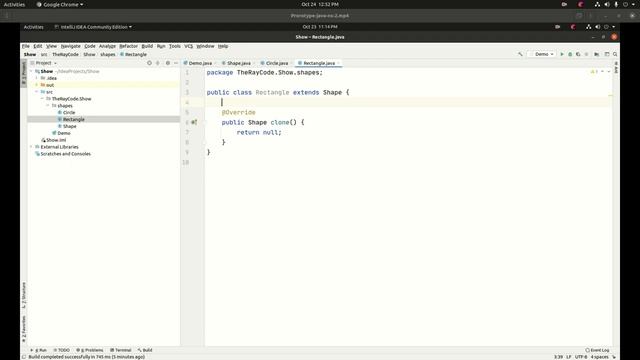Switch to the Shape.java tab
The image size is (640, 360).
click(237, 63)
